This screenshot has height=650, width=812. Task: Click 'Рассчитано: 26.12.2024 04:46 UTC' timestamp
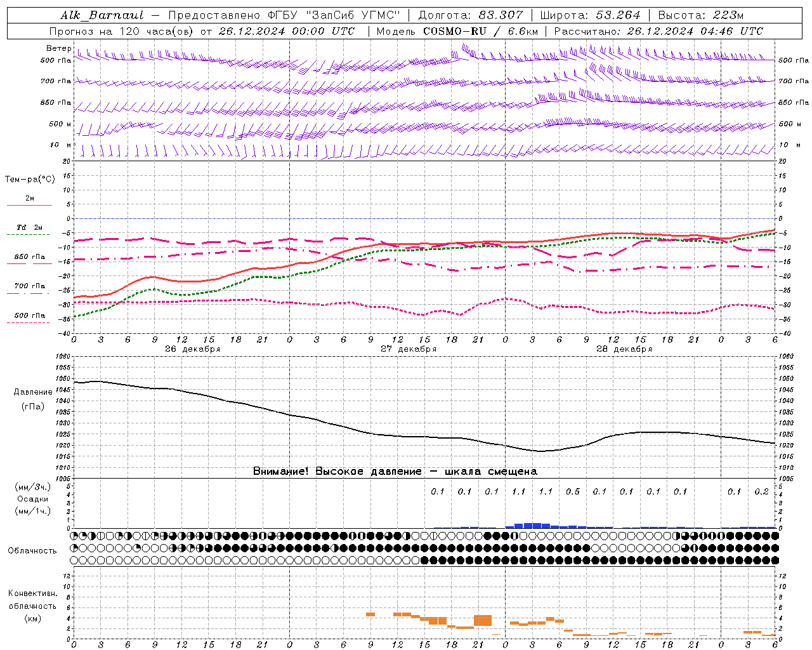[x=658, y=31]
